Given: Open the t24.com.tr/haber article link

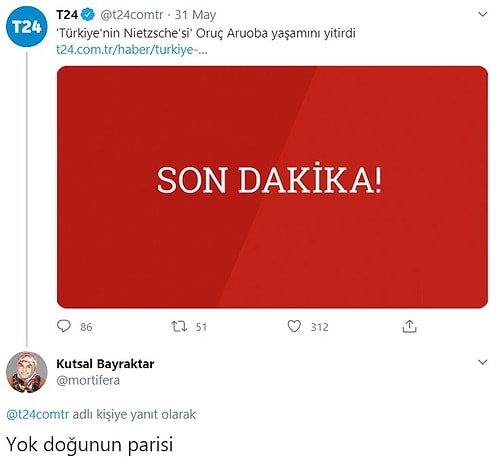Looking at the screenshot, I should point(132,50).
